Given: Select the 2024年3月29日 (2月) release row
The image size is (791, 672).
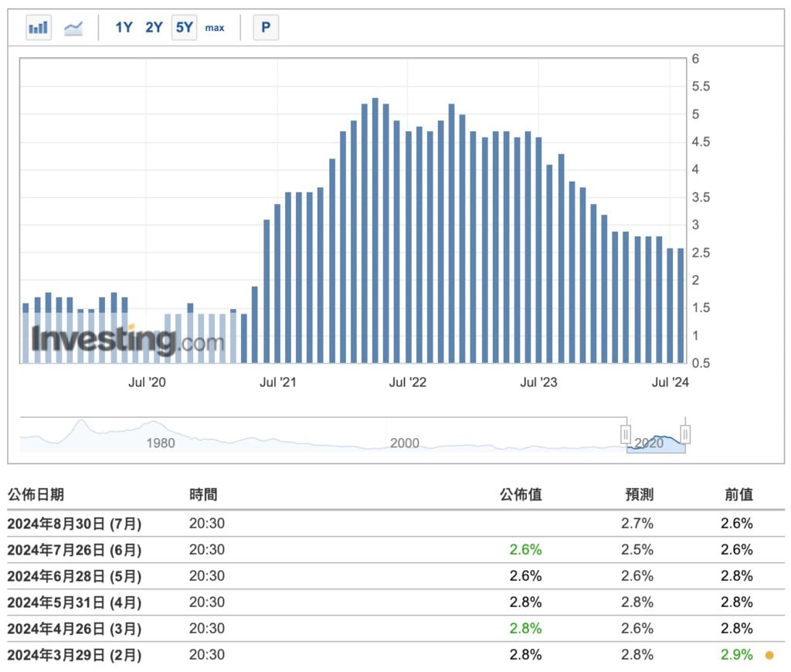Looking at the screenshot, I should click(x=74, y=655).
